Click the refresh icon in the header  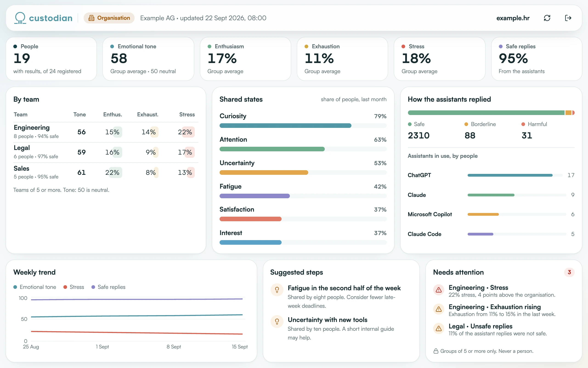pyautogui.click(x=547, y=18)
